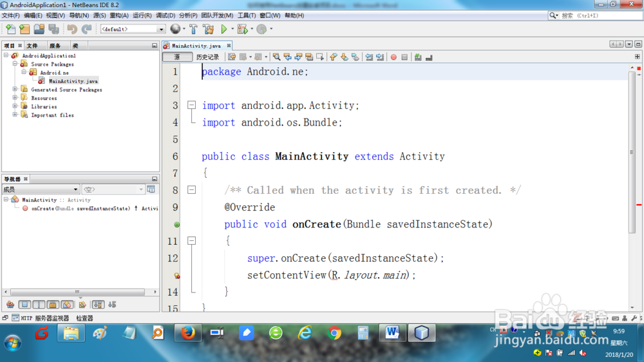Click the Profile Project toolbar icon
The height and width of the screenshot is (362, 644).
click(x=261, y=29)
